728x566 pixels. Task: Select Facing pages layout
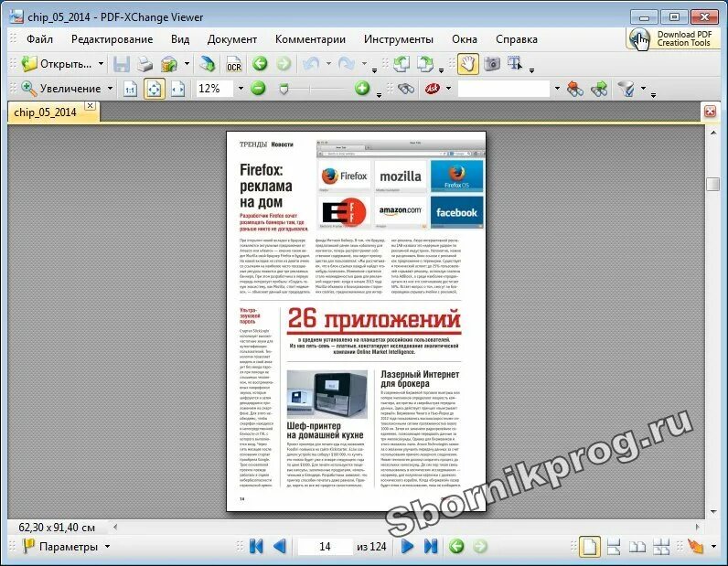coord(637,547)
